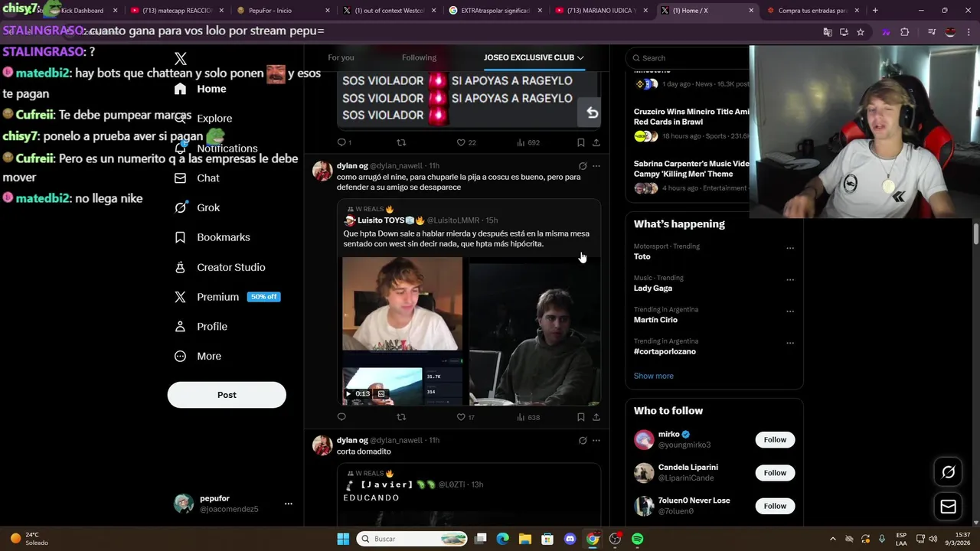Open Profile in the sidebar

(201, 327)
